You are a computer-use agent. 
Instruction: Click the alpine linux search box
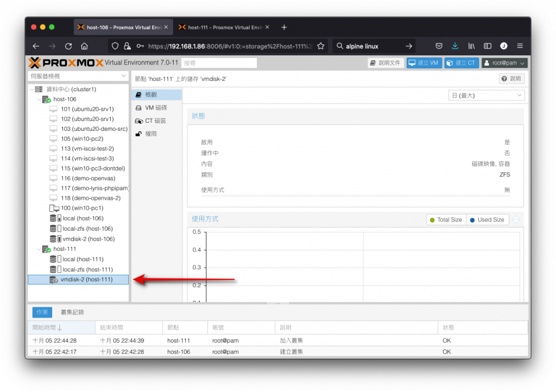(374, 46)
